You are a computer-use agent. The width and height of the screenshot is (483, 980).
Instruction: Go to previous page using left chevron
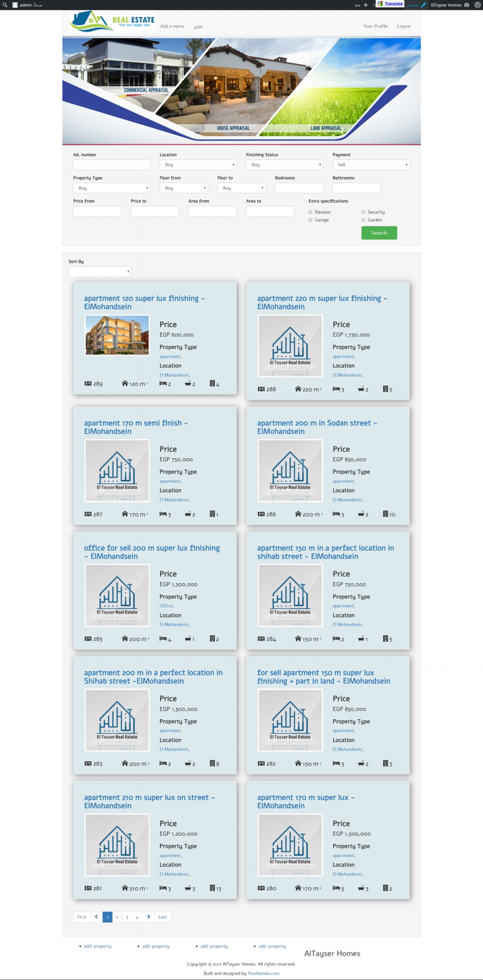(x=96, y=917)
